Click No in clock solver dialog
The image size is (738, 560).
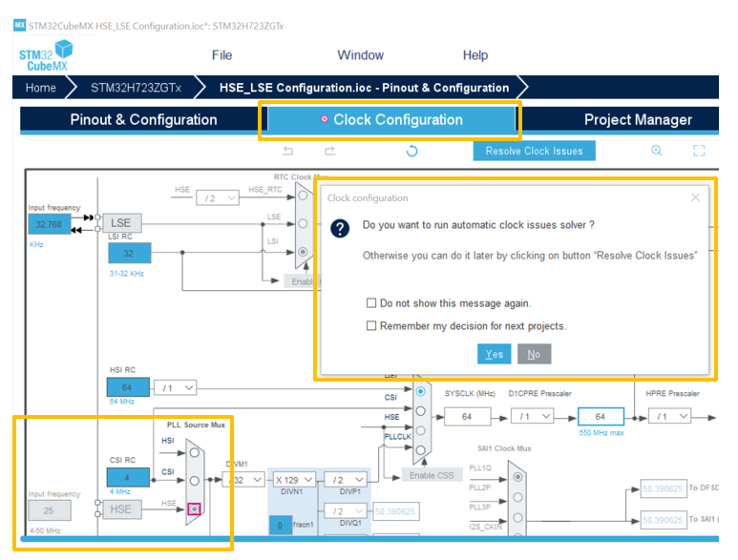(534, 354)
